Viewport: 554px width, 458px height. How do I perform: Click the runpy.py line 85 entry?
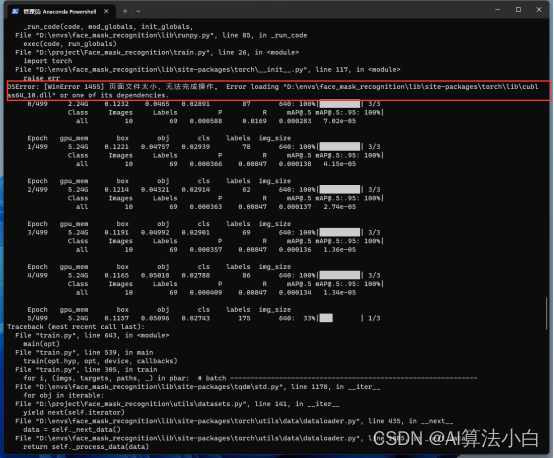coord(161,35)
